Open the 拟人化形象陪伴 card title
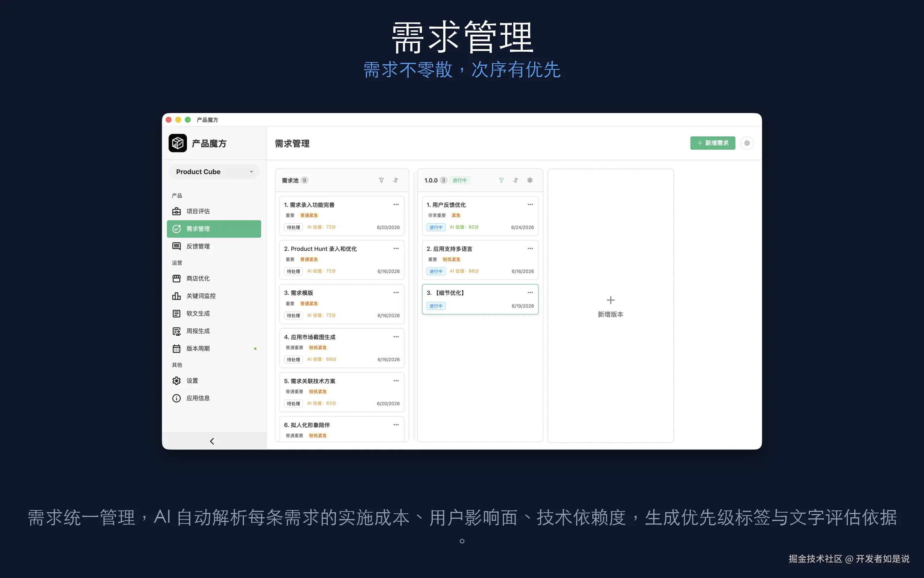The width and height of the screenshot is (924, 578). pos(306,425)
